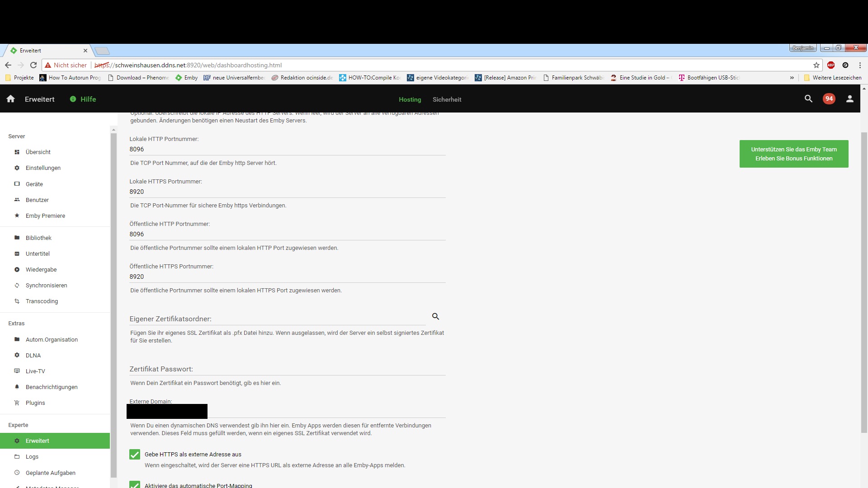Click the Geplante Aufgaben clock icon
The image size is (868, 488).
[17, 473]
